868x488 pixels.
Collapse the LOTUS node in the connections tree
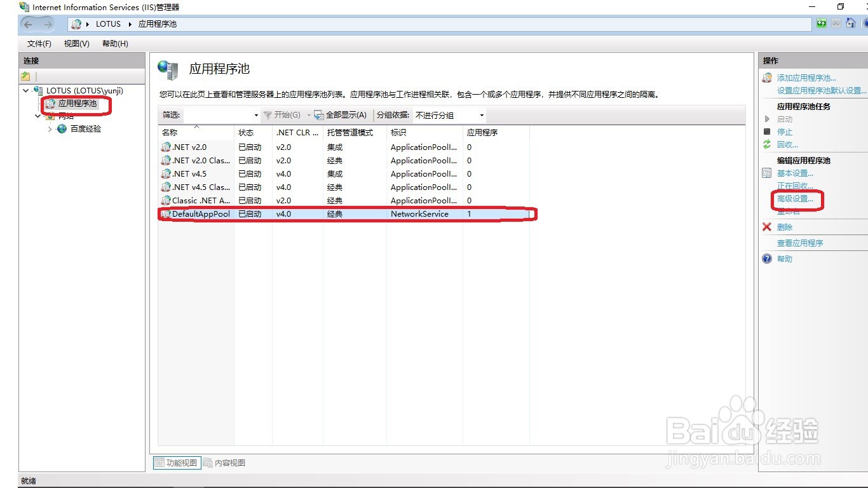click(x=25, y=90)
